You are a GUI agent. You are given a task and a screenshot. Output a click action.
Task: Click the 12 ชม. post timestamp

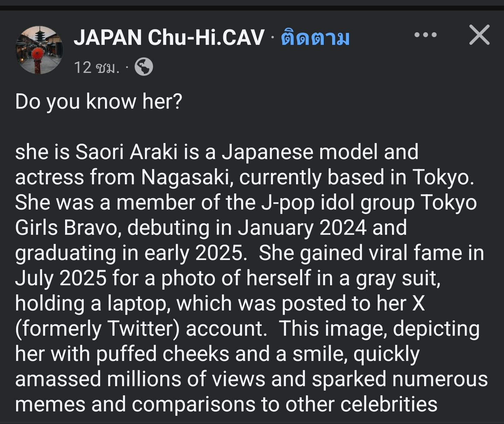click(97, 67)
